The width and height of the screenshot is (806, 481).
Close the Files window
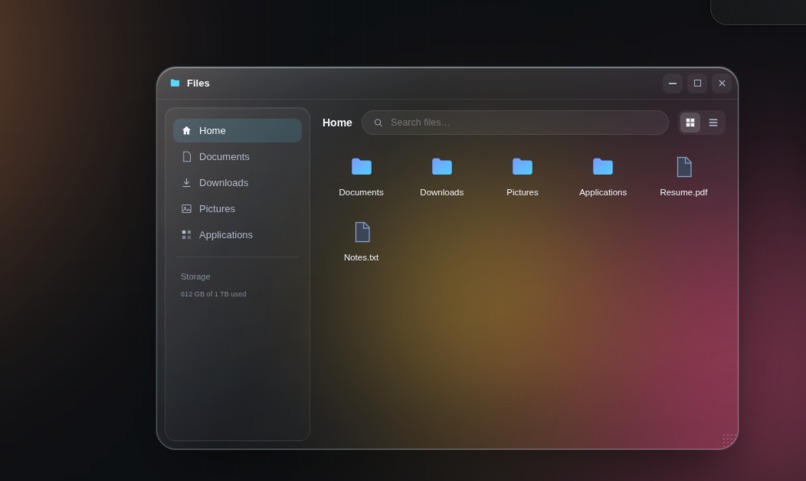point(722,83)
